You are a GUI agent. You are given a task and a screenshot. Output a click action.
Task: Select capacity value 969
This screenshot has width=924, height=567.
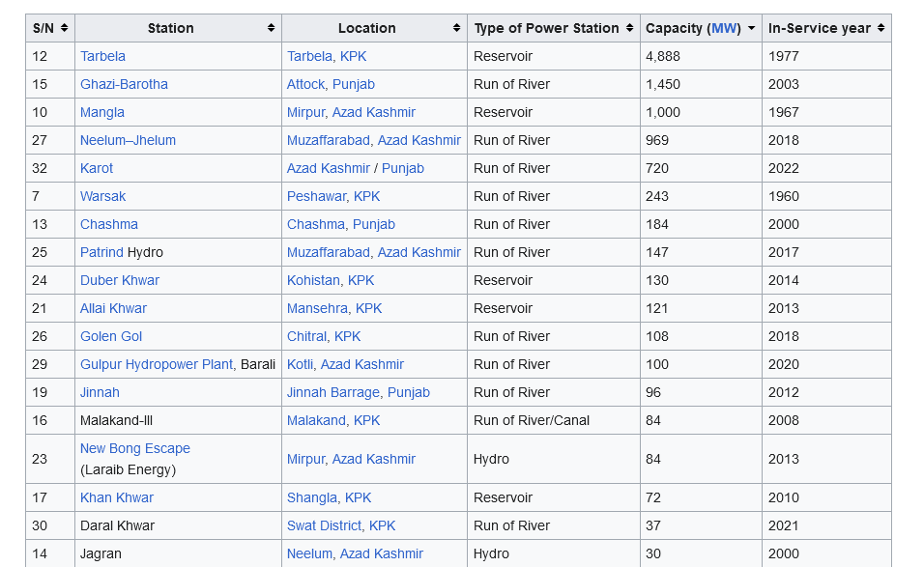coord(657,140)
